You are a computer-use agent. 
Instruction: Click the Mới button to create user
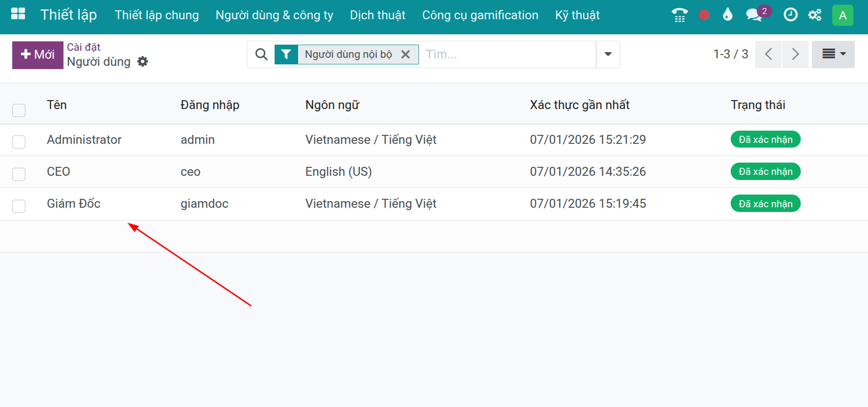[38, 55]
